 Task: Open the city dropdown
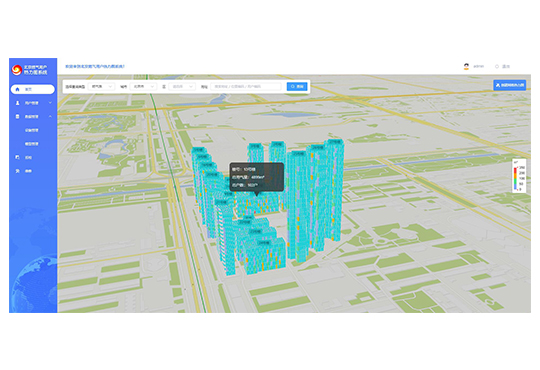[143, 86]
